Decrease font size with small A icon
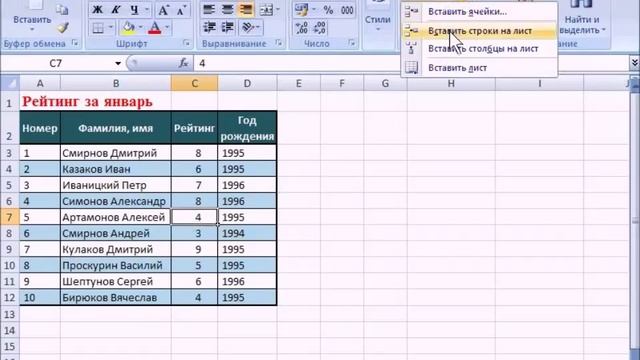Viewport: 640px width, 360px height. [x=181, y=10]
